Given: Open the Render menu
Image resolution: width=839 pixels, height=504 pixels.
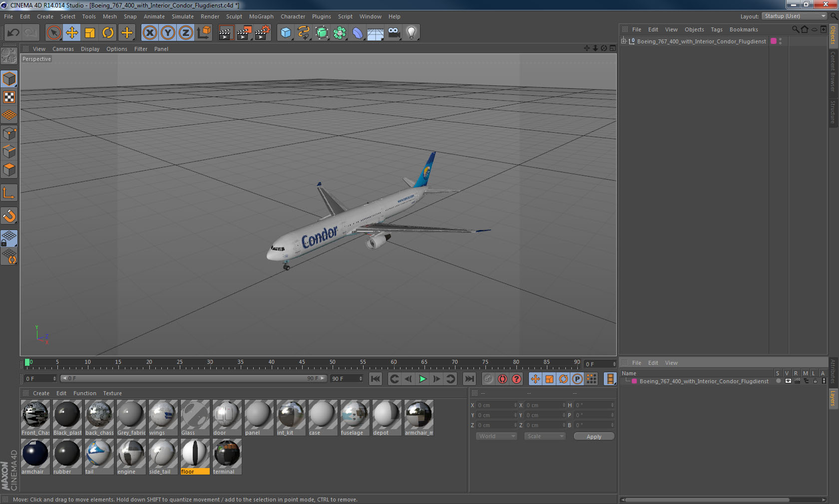Looking at the screenshot, I should click(210, 16).
